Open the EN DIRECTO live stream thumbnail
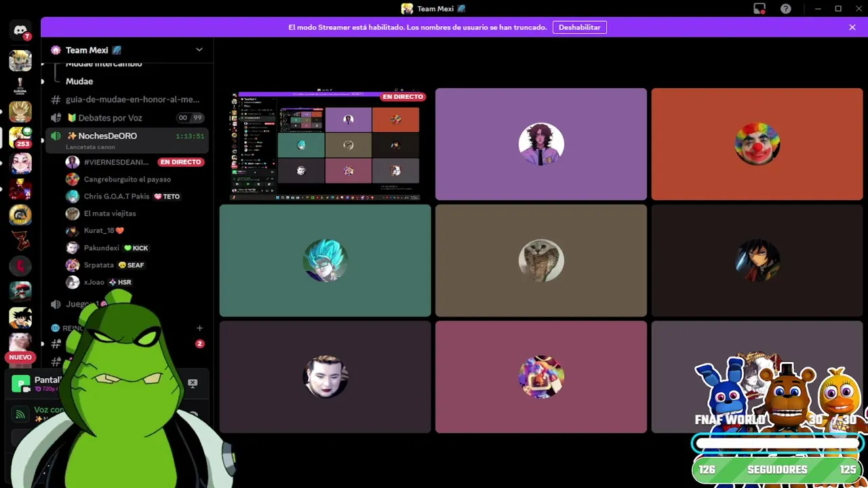The height and width of the screenshot is (488, 868). pyautogui.click(x=325, y=144)
